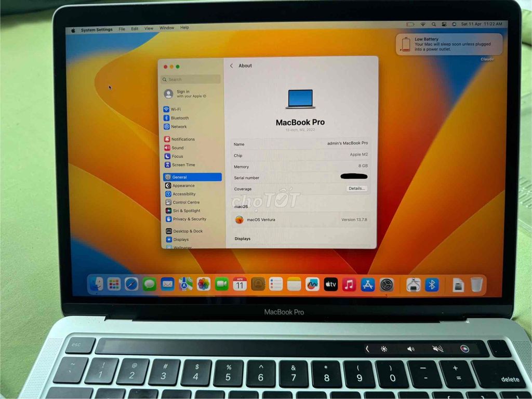Click the Coverage Details button

pos(356,188)
